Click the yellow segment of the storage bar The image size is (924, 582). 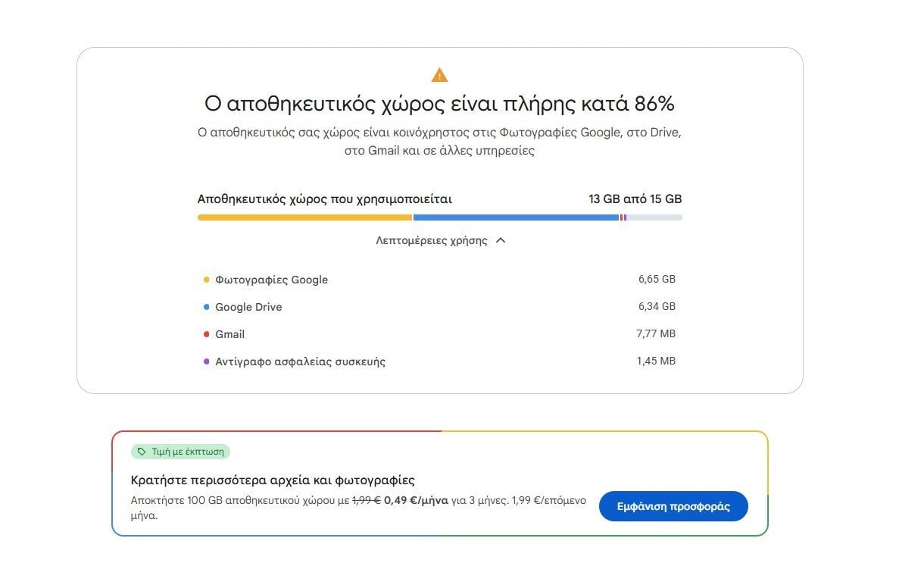304,217
